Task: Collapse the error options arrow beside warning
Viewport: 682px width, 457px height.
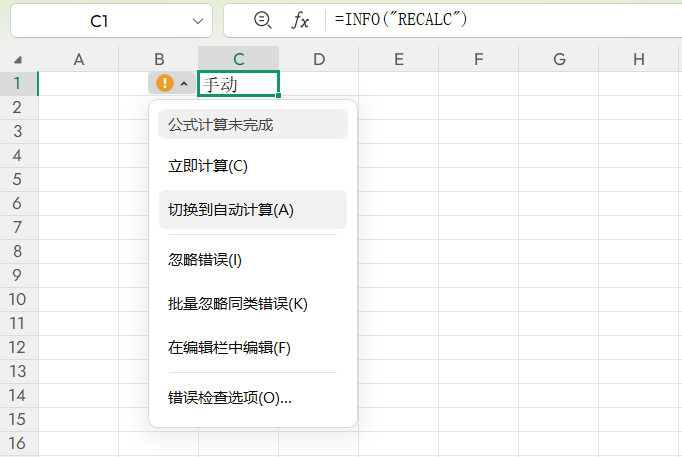Action: (x=184, y=83)
